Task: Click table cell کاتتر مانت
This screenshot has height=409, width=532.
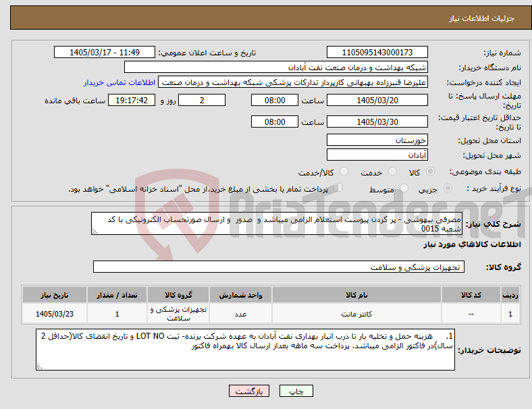Action: (356, 314)
